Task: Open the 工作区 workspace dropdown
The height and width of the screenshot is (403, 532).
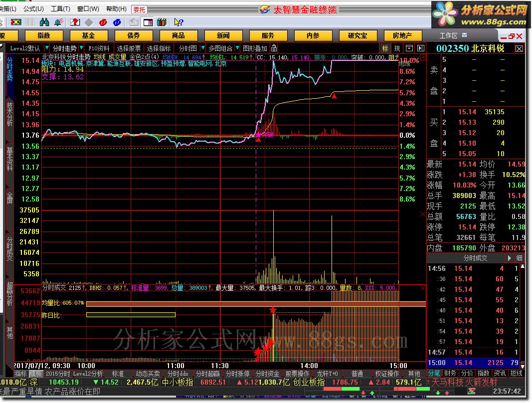Action: (x=465, y=35)
